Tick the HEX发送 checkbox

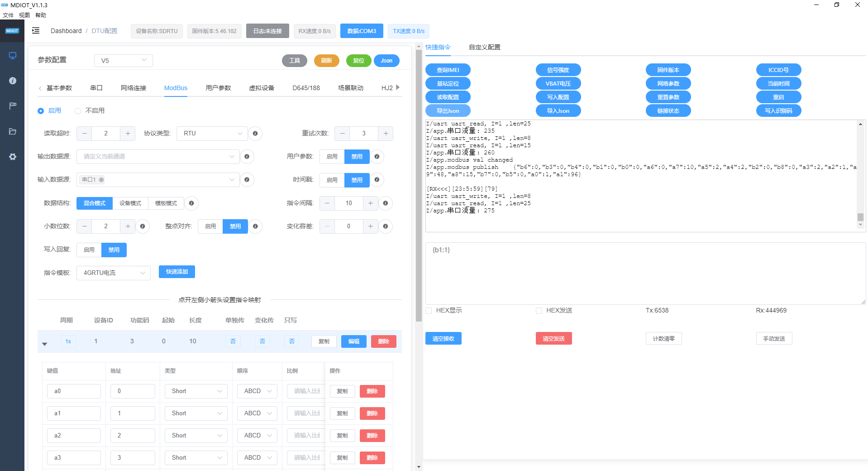(x=539, y=311)
